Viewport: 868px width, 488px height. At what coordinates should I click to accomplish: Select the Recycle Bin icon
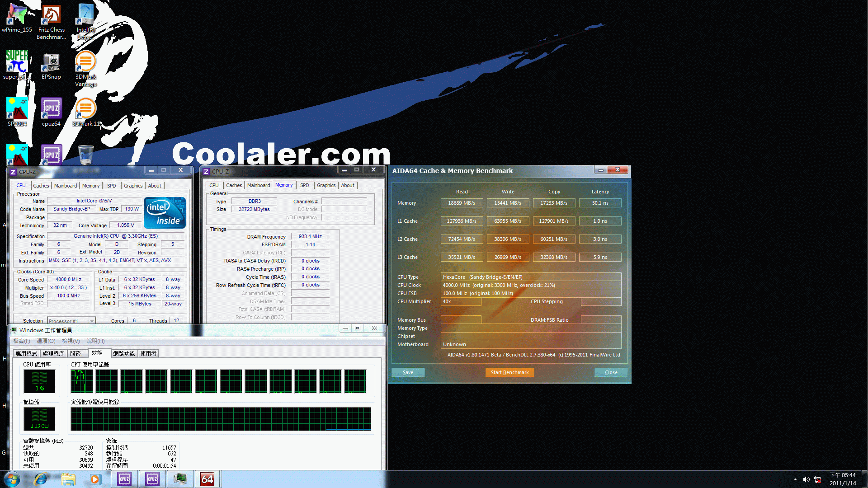click(x=85, y=155)
